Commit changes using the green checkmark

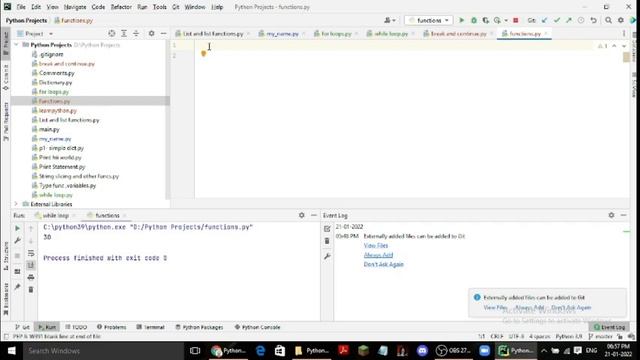556,20
